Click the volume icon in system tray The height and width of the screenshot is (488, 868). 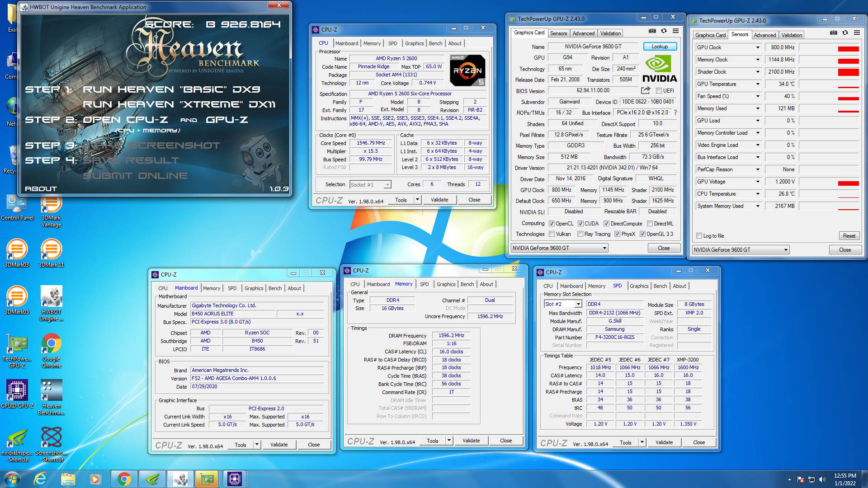tap(822, 479)
